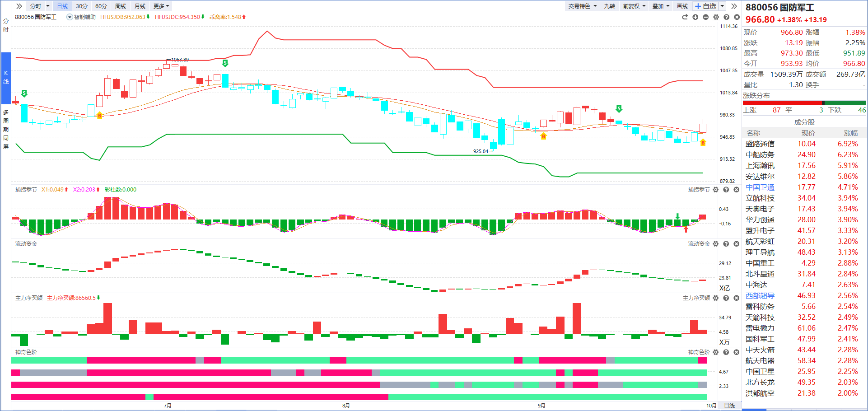
Task: Click the zoom-in plus icon on main chart
Action: pos(695,17)
